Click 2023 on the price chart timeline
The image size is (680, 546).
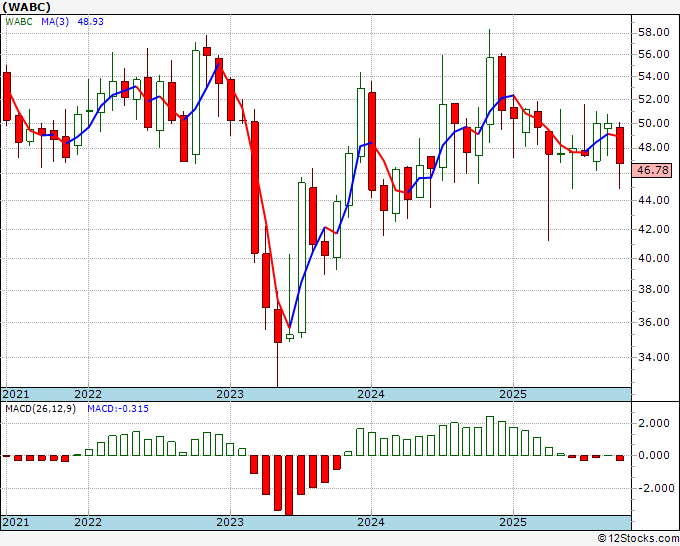click(x=230, y=394)
